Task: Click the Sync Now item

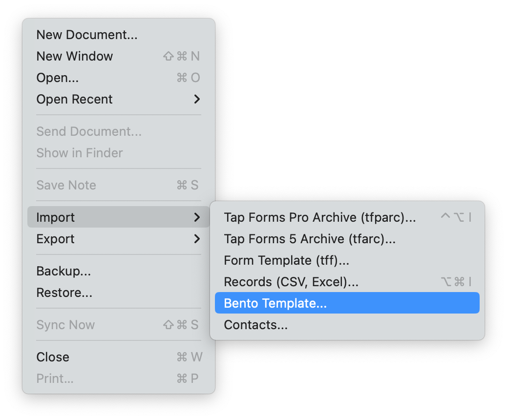Action: pyautogui.click(x=118, y=325)
